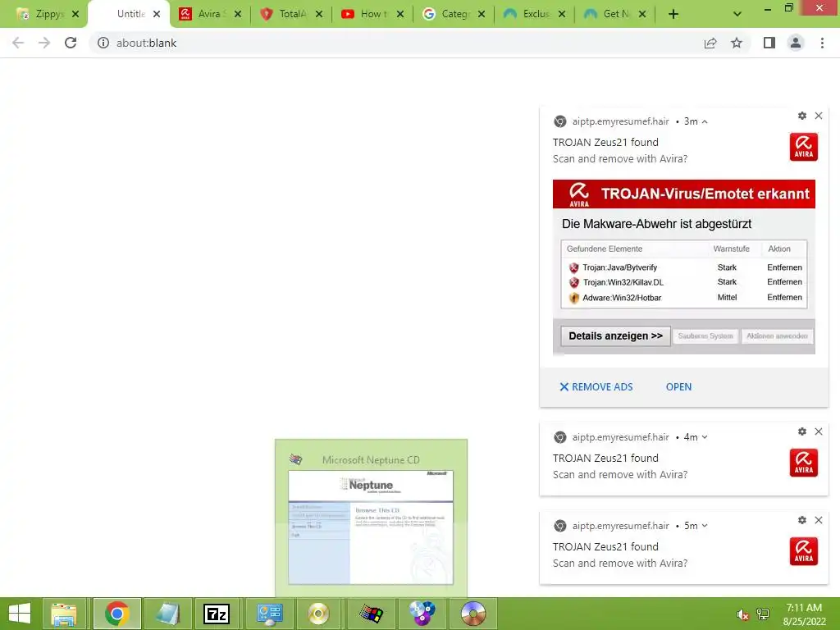Switch to the Avira browser tab
This screenshot has height=630, width=840.
[x=209, y=14]
